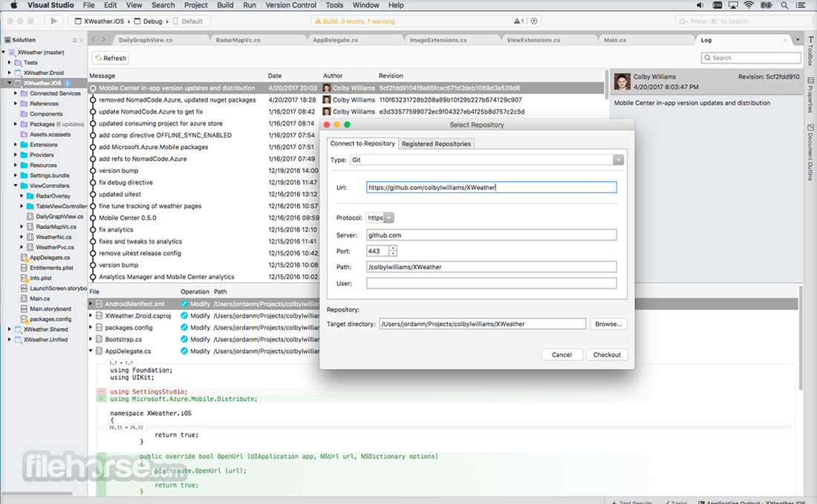Expand the XWeather.Shared project
Image resolution: width=817 pixels, height=504 pixels.
coord(10,330)
